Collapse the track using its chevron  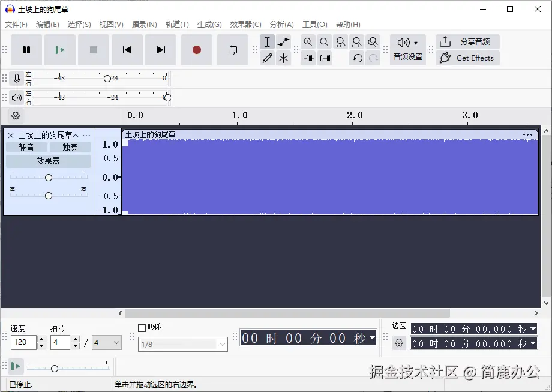[76, 135]
